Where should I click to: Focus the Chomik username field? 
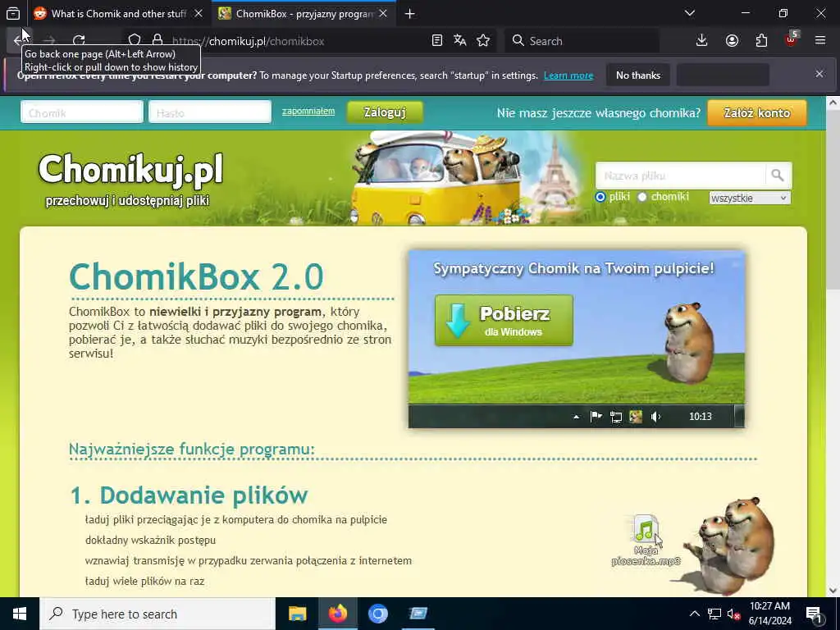tap(82, 112)
